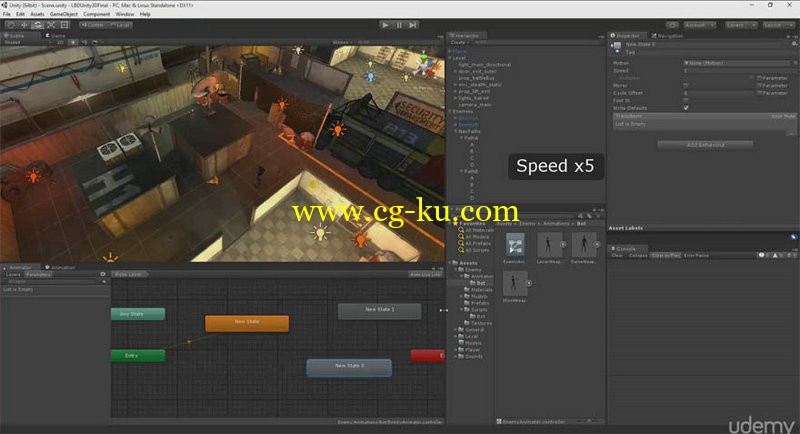800x434 pixels.
Task: Open the Assets menu
Action: [37, 14]
